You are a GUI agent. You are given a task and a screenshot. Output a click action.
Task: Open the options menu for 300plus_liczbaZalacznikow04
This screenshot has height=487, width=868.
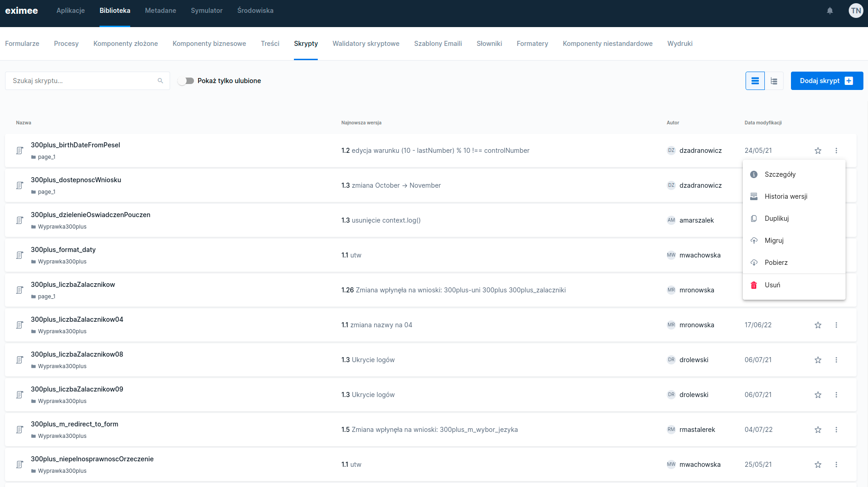(836, 325)
